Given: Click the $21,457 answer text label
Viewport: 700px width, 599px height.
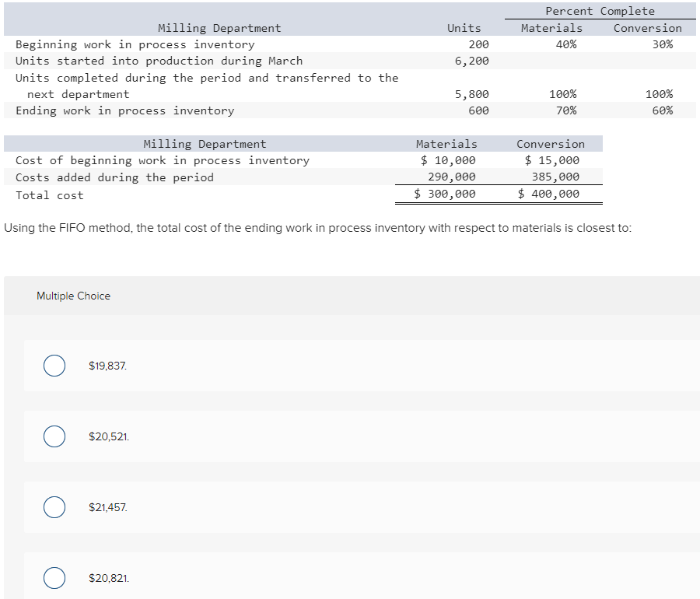Looking at the screenshot, I should click(x=109, y=507).
